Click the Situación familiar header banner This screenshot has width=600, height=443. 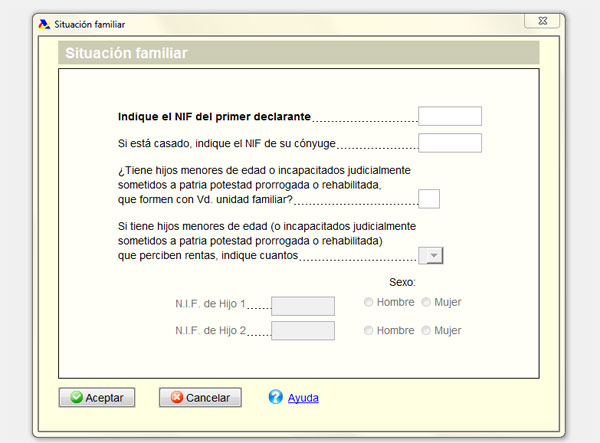[299, 53]
